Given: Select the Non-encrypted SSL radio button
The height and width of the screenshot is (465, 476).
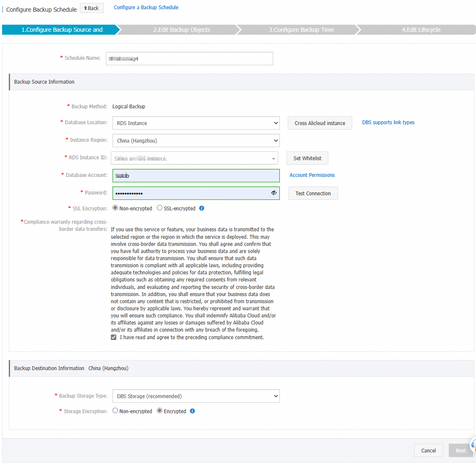Looking at the screenshot, I should (115, 208).
